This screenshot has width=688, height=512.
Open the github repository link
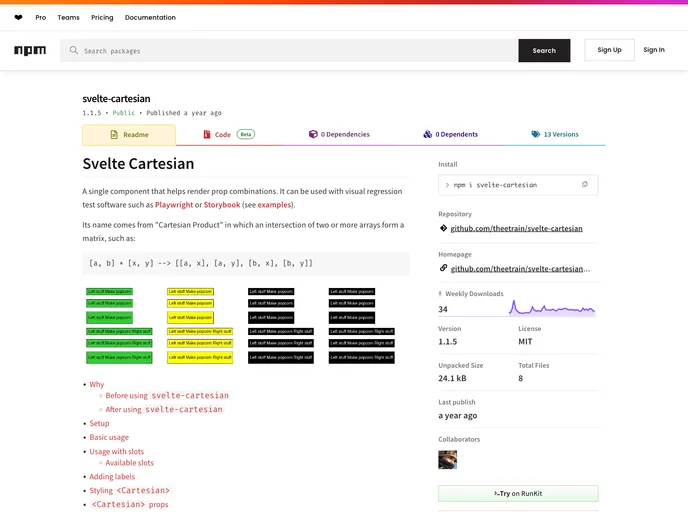pyautogui.click(x=516, y=228)
